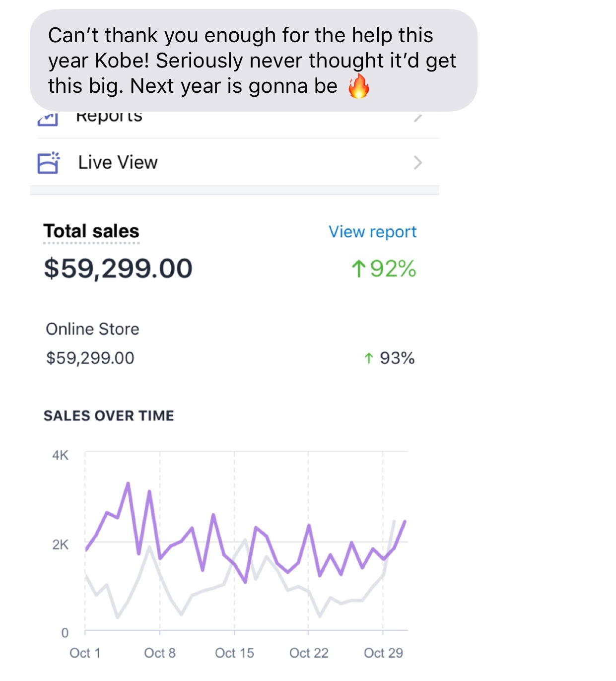This screenshot has width=616, height=681.
Task: Click the 93% up arrow icon
Action: point(368,358)
